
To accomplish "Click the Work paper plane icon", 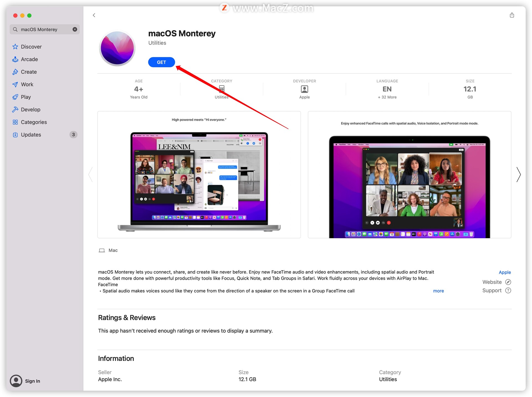I will tap(15, 84).
